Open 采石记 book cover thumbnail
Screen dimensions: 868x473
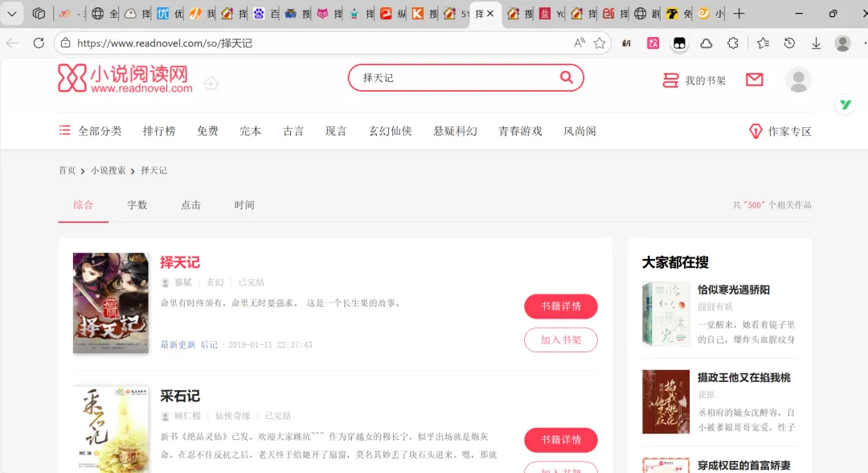(x=111, y=430)
